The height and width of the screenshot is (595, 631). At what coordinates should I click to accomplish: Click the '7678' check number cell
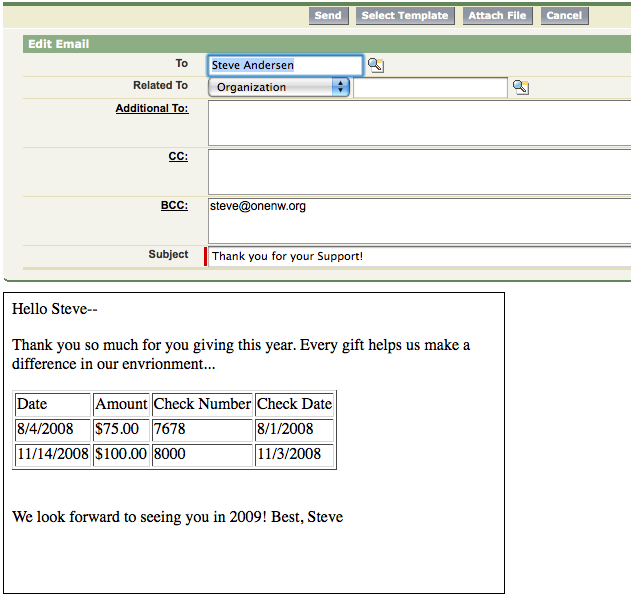point(202,429)
